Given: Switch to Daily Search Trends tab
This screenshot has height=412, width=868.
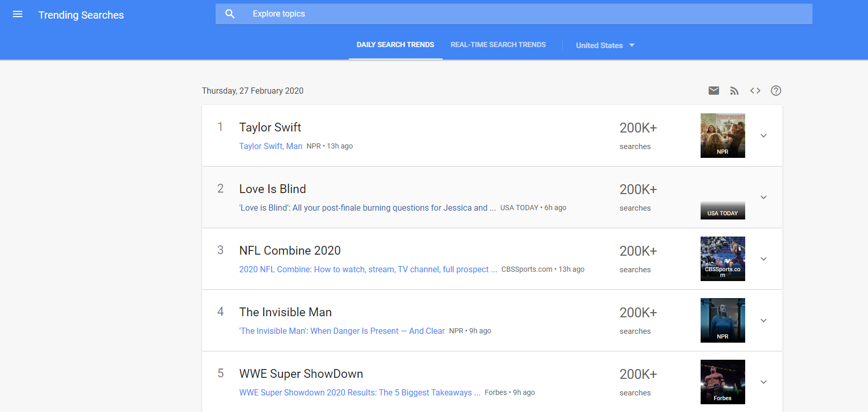Looking at the screenshot, I should click(x=395, y=45).
